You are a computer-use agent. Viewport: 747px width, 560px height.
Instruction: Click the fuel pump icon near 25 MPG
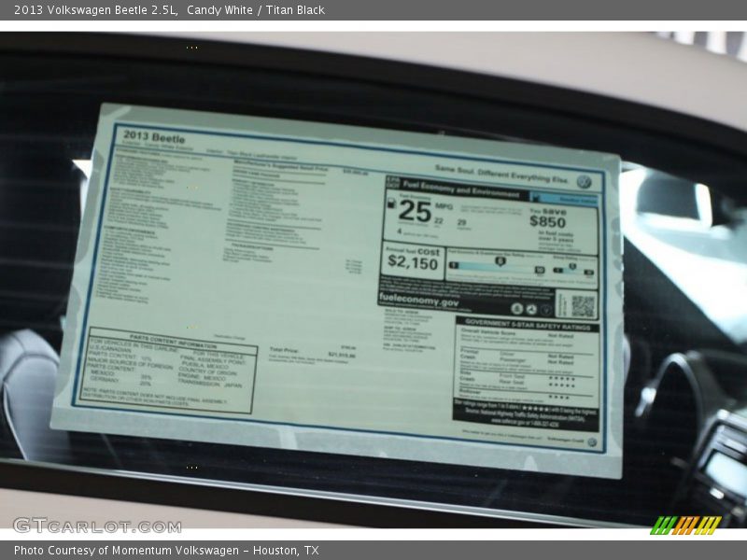click(x=392, y=205)
